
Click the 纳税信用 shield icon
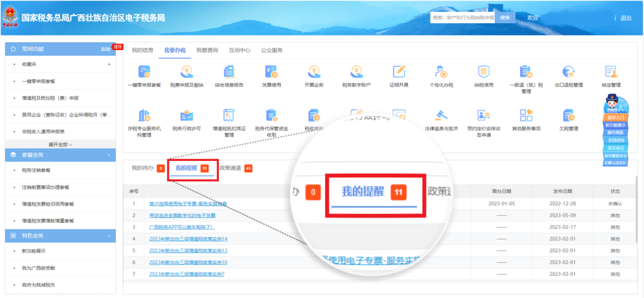click(484, 73)
